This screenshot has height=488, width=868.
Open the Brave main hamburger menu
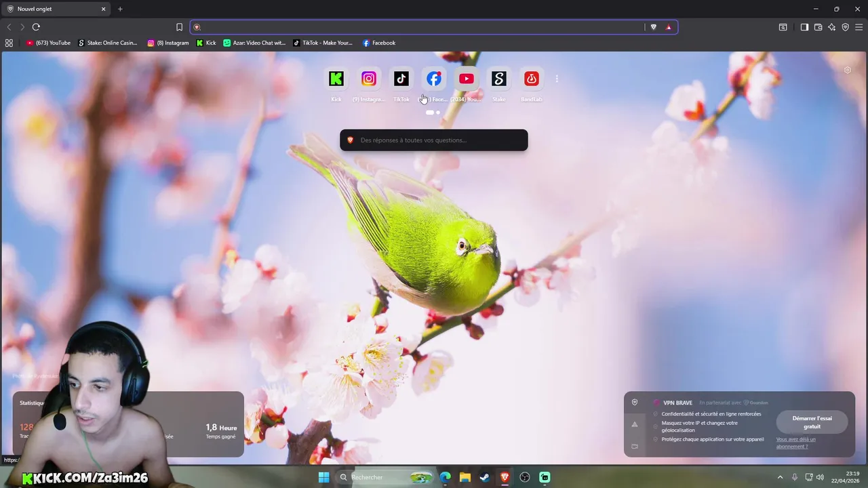click(859, 27)
